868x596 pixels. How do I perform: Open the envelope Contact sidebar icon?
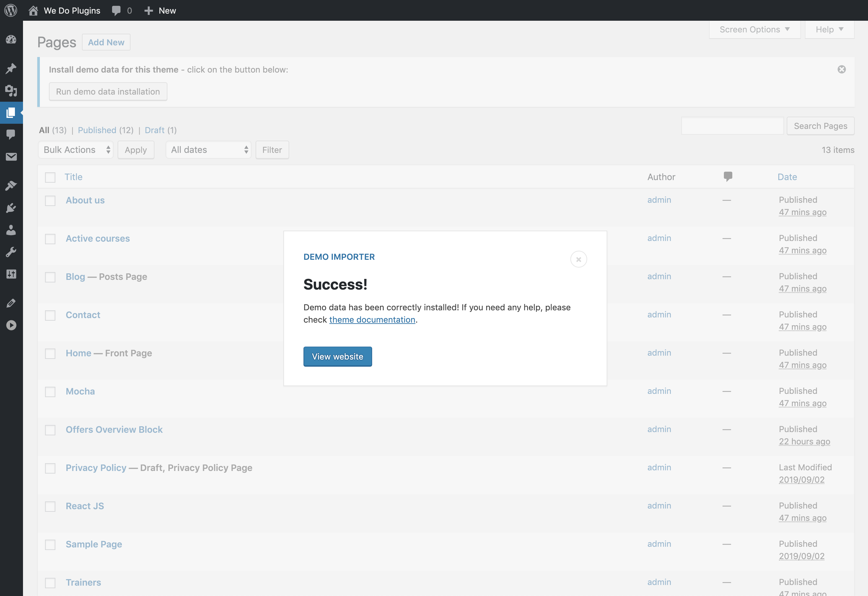point(11,156)
